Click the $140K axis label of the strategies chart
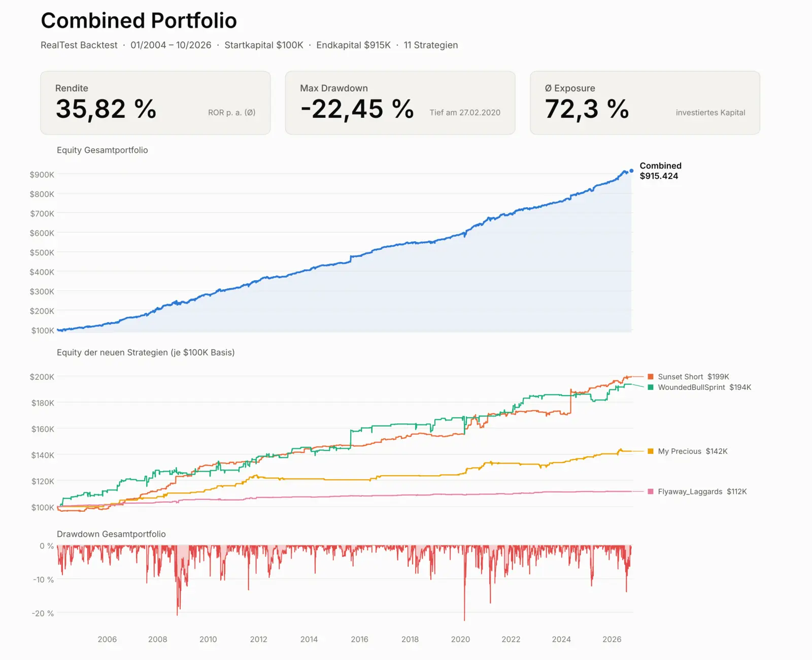Screen dimensions: 812x660 click(43, 455)
